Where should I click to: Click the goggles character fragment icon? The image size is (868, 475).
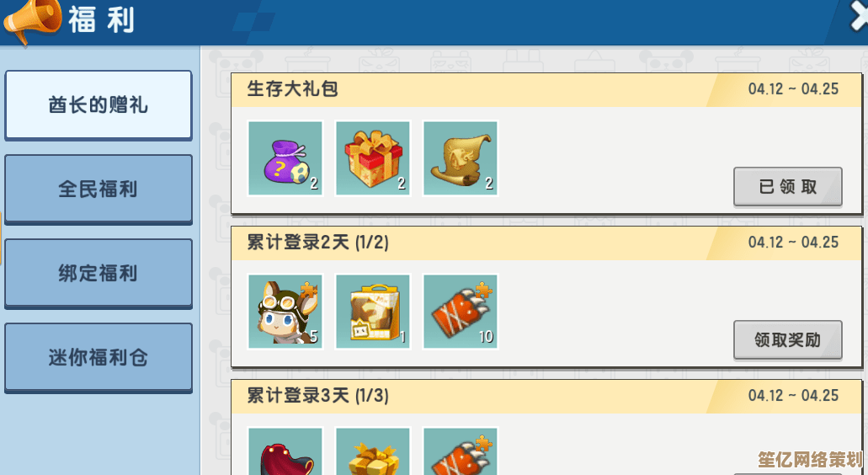tap(285, 312)
